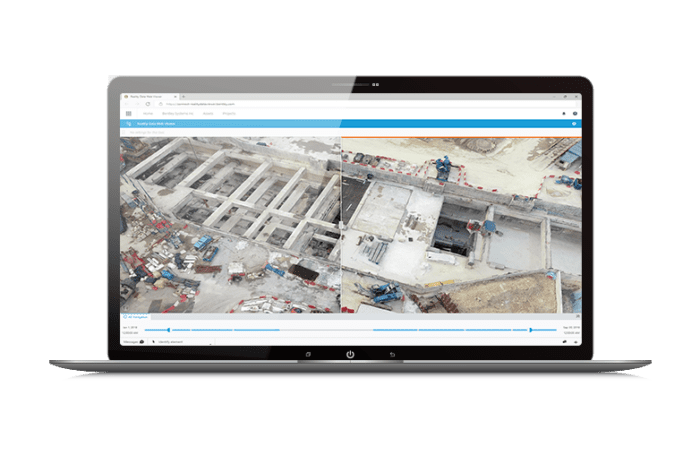Click the vertical split divider between views

pos(342,225)
